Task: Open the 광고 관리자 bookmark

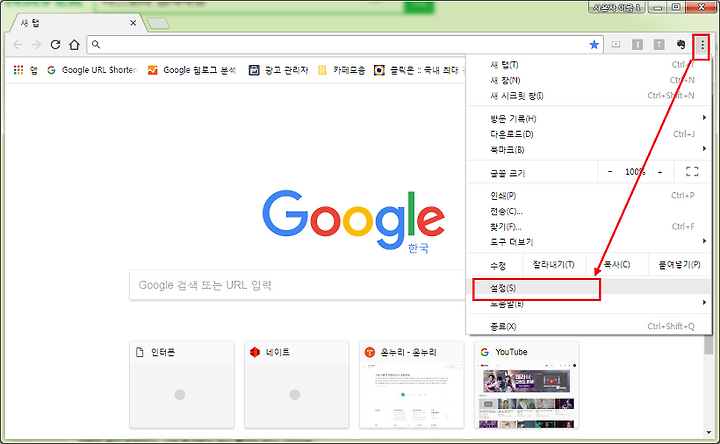Action: pos(278,70)
